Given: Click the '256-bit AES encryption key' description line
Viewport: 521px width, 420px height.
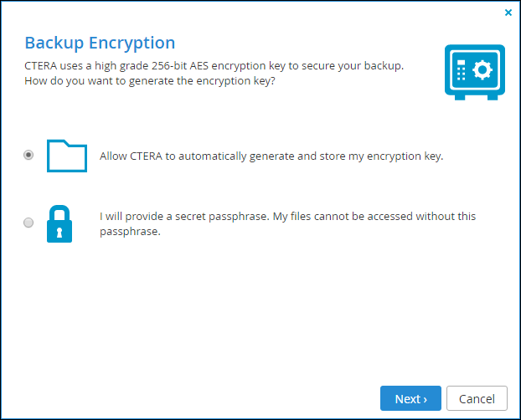Looking at the screenshot, I should coord(214,66).
